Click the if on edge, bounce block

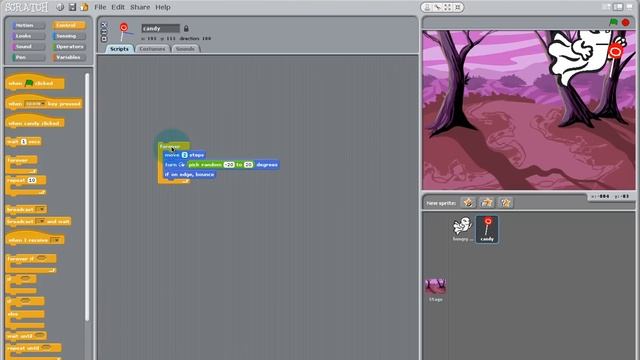189,174
